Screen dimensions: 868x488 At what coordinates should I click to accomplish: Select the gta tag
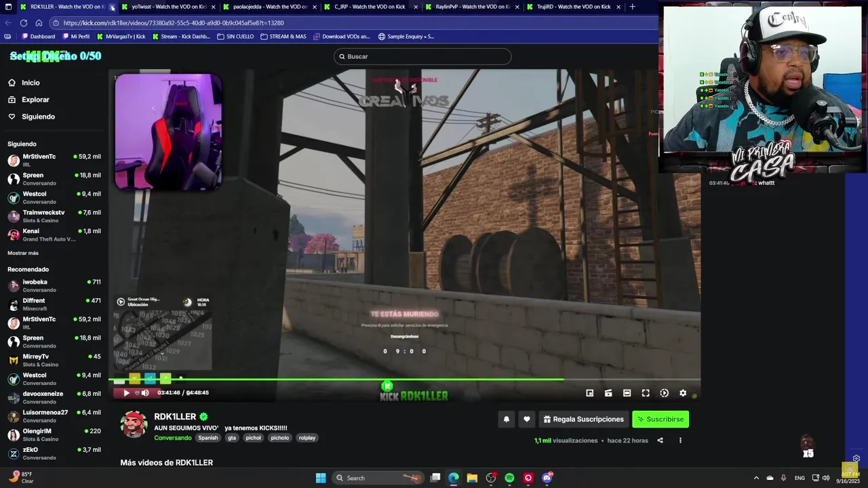tap(232, 438)
